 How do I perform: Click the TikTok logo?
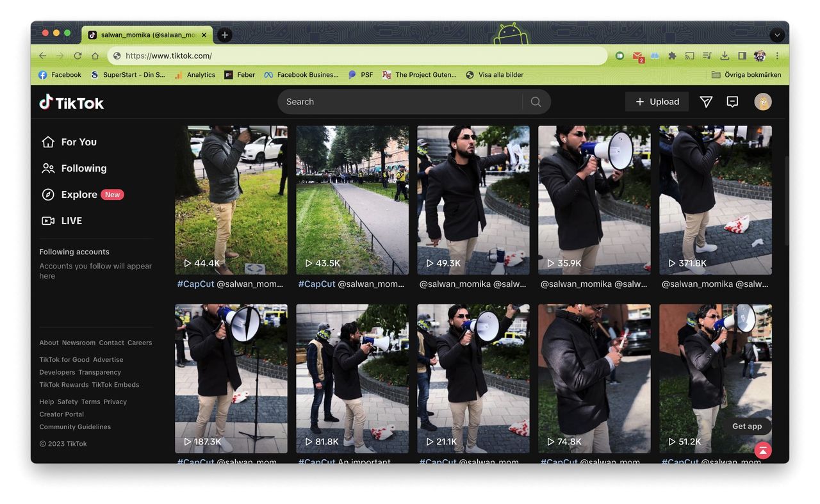click(x=71, y=102)
